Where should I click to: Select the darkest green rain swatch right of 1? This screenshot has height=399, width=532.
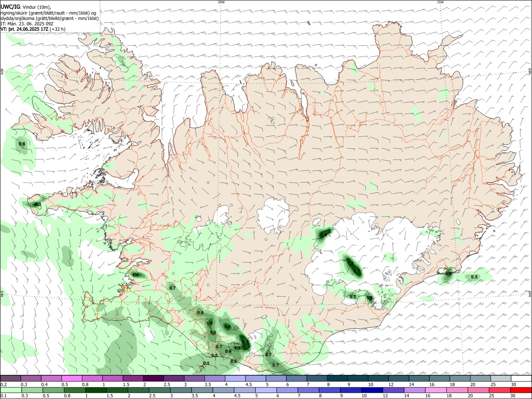tap(96, 390)
